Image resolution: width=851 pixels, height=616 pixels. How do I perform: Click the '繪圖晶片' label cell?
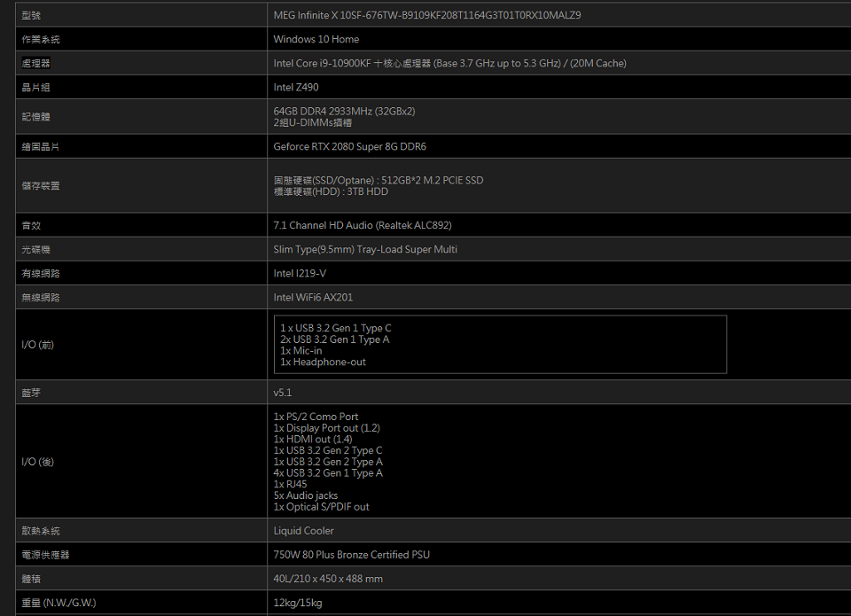coord(141,146)
